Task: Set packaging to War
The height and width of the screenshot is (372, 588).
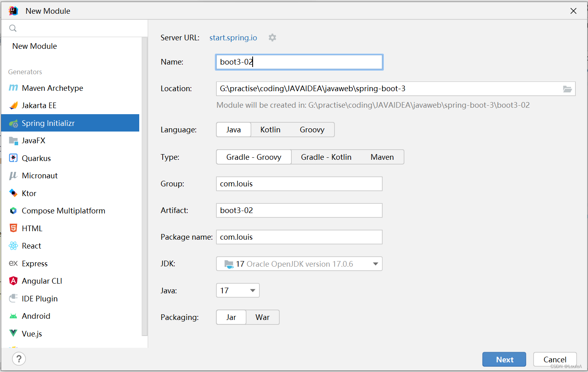Action: click(x=262, y=317)
